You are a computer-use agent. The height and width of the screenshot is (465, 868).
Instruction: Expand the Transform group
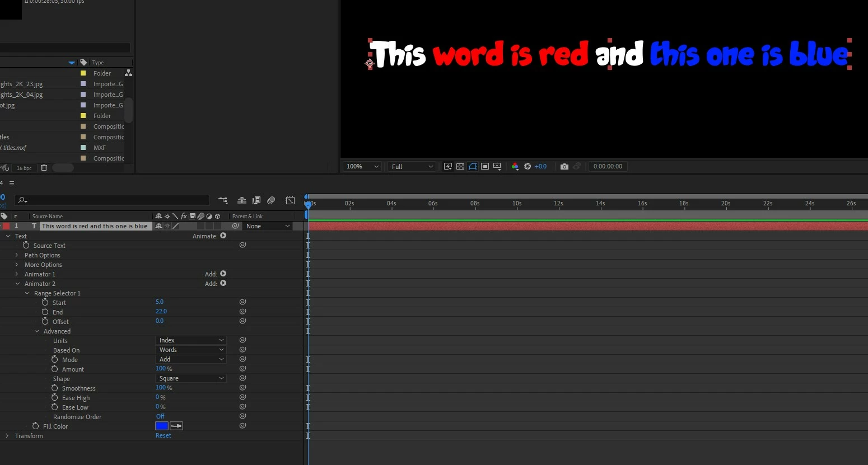[7, 435]
